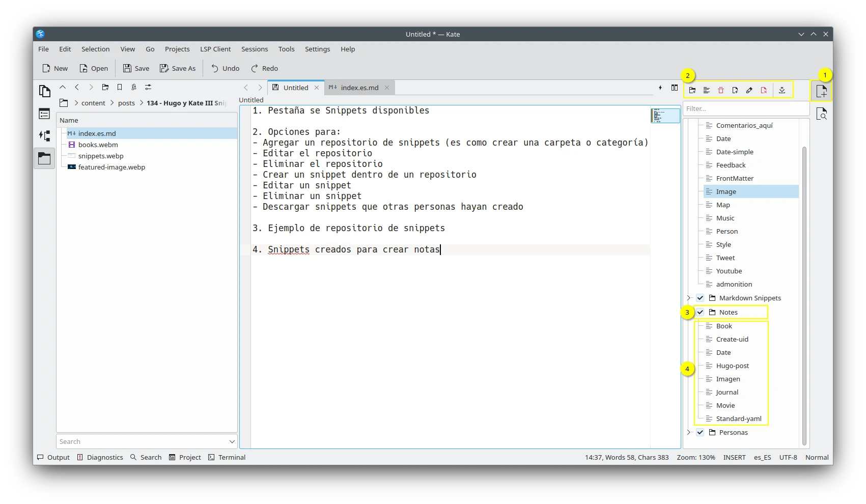Image resolution: width=866 pixels, height=504 pixels.
Task: Switch to the index.es.md tab
Action: point(359,88)
